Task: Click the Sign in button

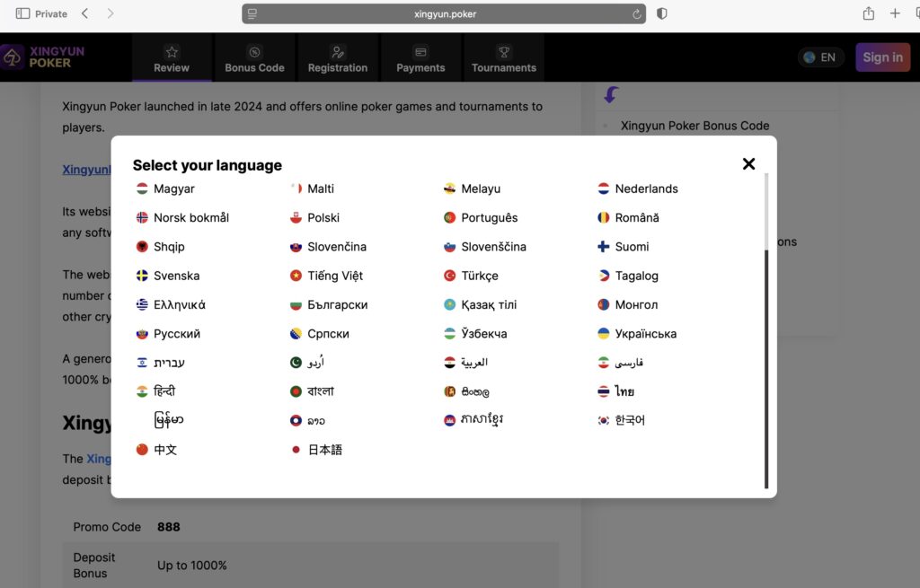Action: (882, 57)
